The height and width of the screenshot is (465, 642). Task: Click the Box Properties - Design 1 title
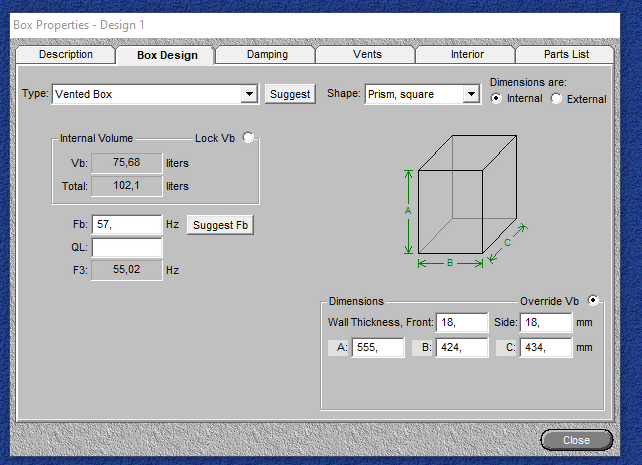[x=79, y=25]
